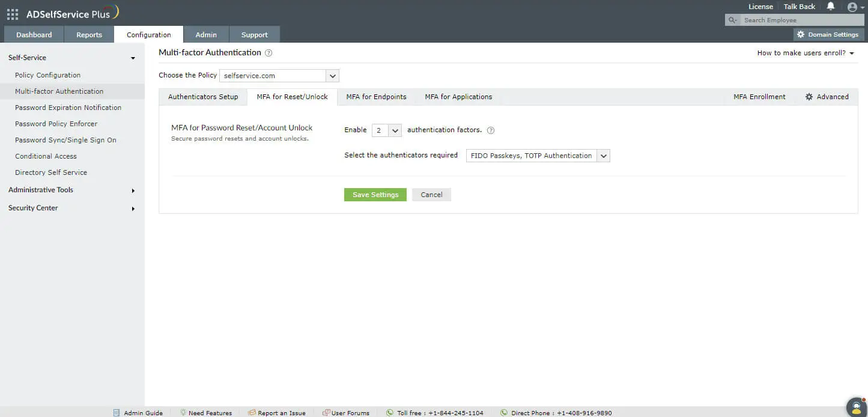
Task: Click the apps grid icon beside logo
Action: pyautogui.click(x=12, y=14)
